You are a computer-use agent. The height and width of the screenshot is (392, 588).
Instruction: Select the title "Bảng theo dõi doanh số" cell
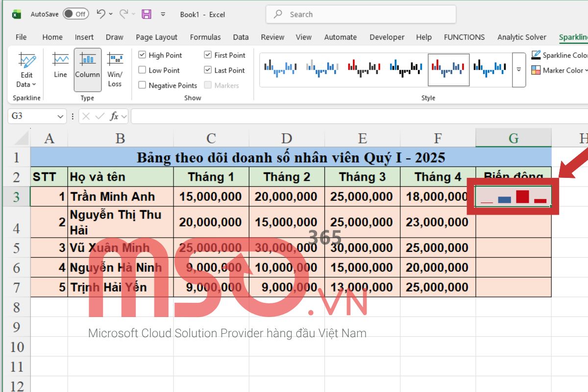click(x=291, y=157)
